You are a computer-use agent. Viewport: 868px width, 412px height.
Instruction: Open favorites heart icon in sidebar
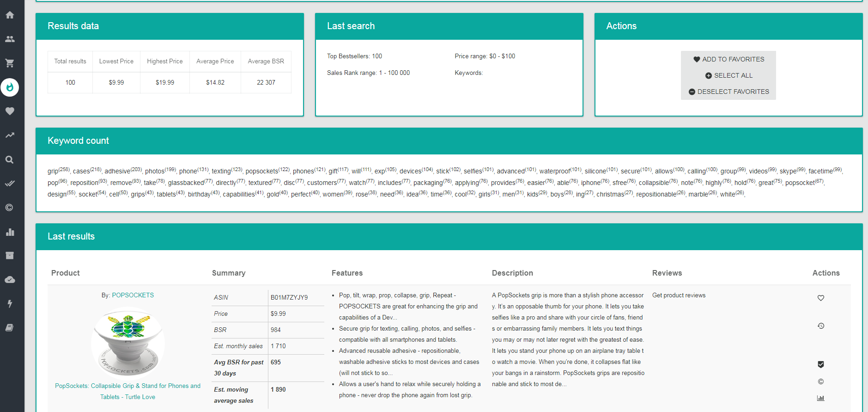click(x=10, y=111)
